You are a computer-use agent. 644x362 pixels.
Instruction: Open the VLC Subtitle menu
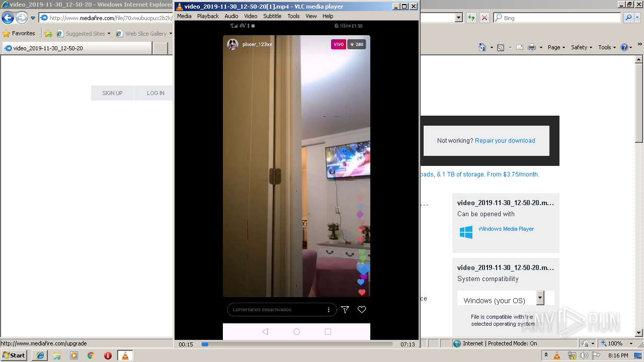pos(272,16)
